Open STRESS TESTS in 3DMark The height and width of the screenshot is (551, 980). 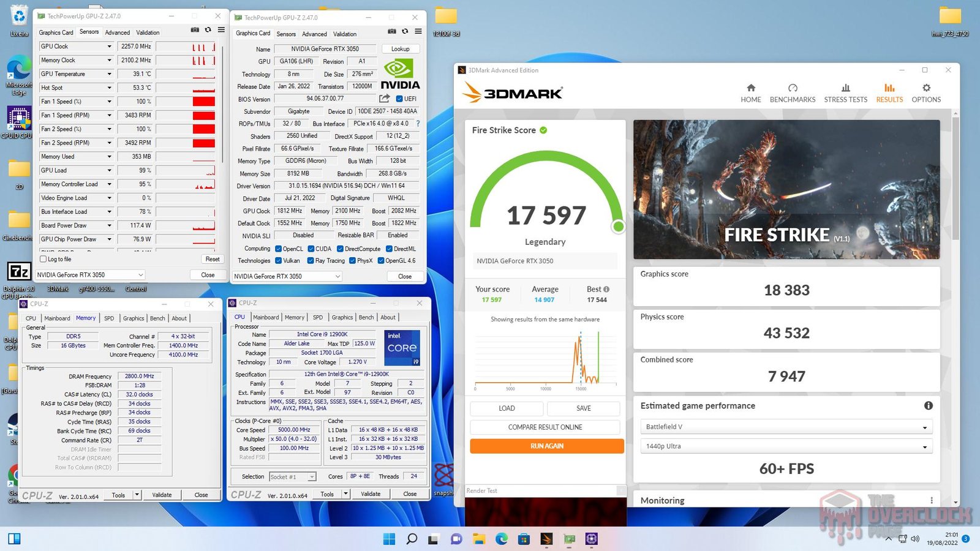tap(845, 93)
